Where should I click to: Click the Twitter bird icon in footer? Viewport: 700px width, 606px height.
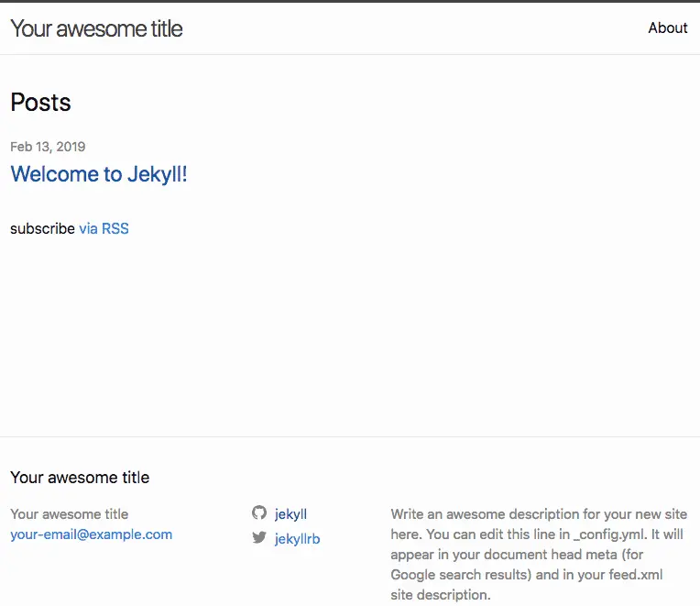pos(259,538)
